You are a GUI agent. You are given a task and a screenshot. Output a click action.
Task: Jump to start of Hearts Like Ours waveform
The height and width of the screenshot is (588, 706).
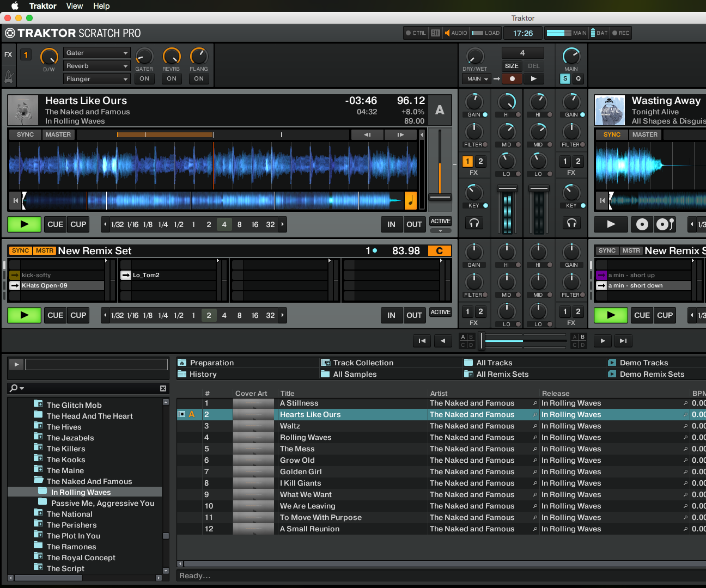pyautogui.click(x=16, y=201)
